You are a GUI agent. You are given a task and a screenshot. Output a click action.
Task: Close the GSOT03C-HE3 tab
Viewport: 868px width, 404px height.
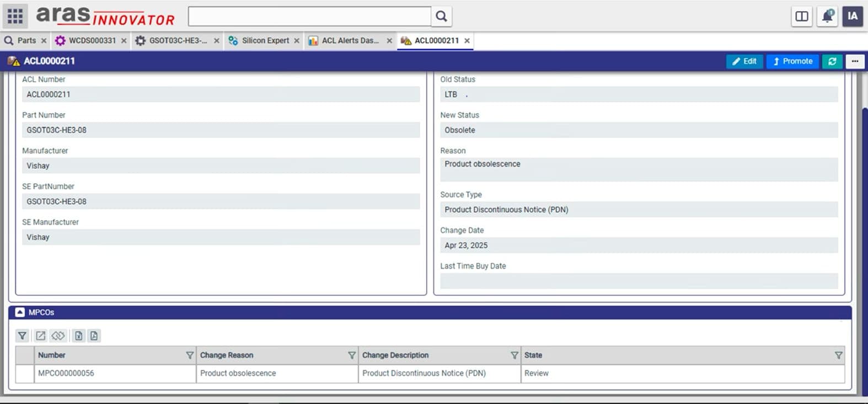coord(217,41)
